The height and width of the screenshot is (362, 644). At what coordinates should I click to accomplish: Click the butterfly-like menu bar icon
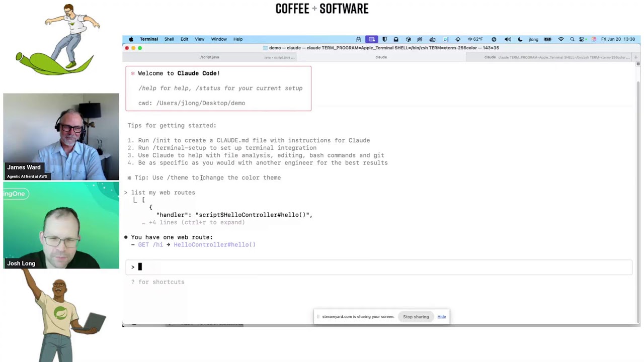432,39
